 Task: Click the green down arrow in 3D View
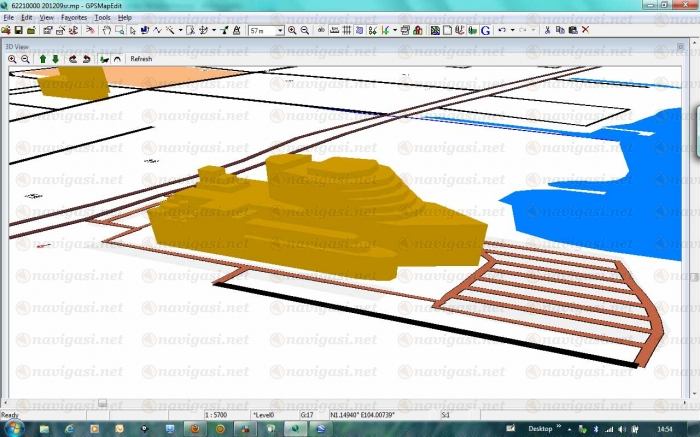pyautogui.click(x=55, y=59)
